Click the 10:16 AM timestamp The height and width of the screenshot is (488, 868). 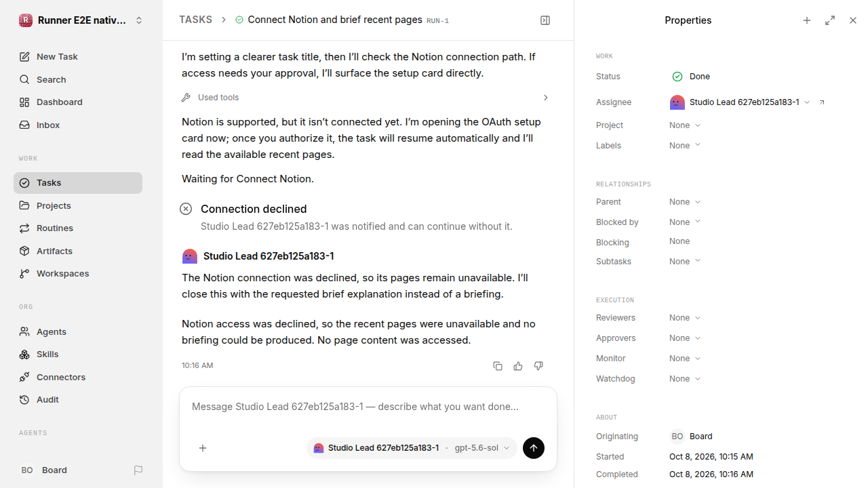coord(197,366)
